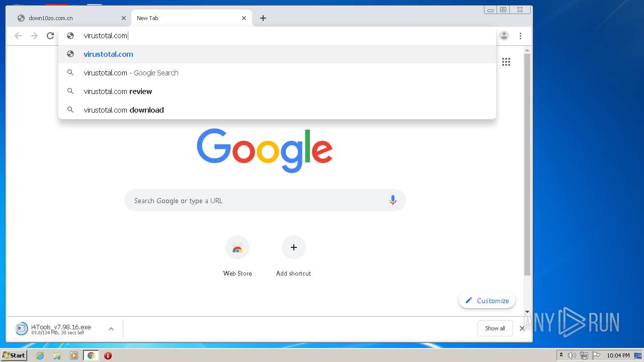644x362 pixels.
Task: Select 'virustotal.com - Google Search' suggestion
Action: (x=277, y=73)
